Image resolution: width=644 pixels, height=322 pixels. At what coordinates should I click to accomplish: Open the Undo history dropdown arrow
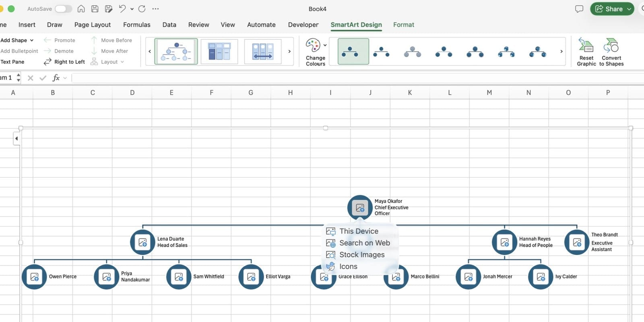pyautogui.click(x=132, y=9)
